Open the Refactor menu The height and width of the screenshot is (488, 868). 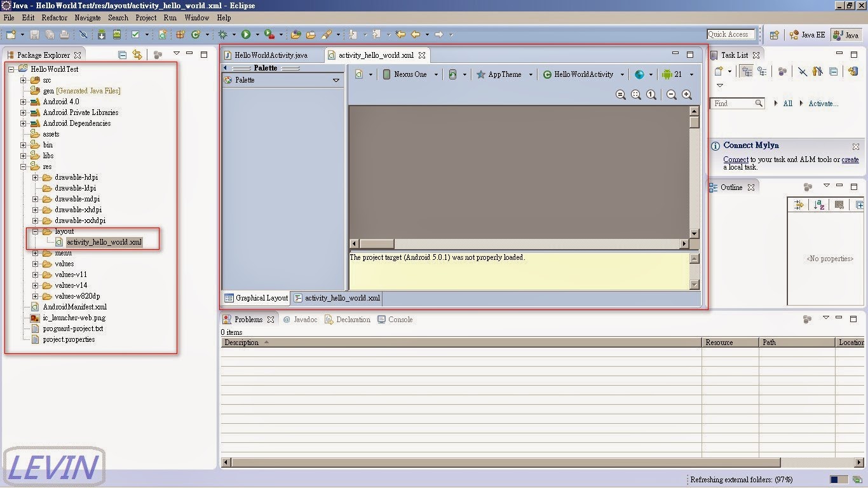(x=55, y=18)
